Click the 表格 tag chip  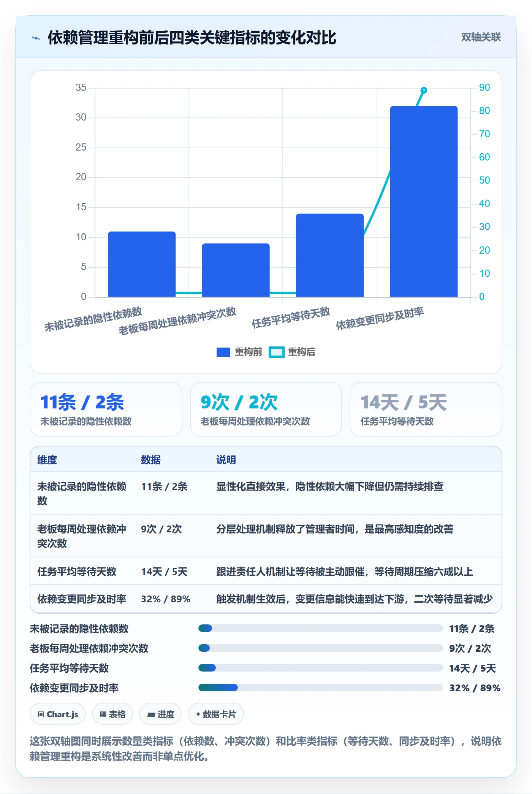pos(112,714)
